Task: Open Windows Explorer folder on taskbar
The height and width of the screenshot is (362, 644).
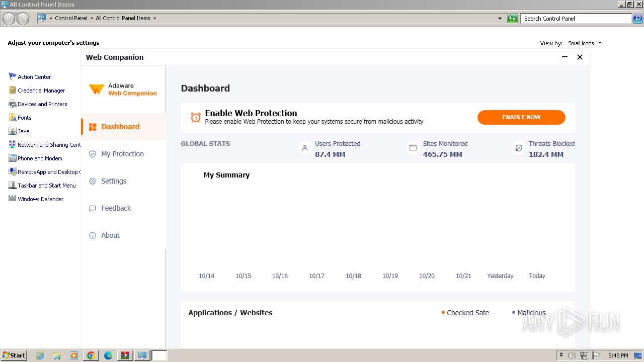Action: [57, 355]
